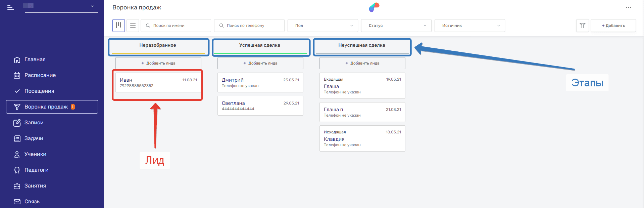Switch to list view
The width and height of the screenshot is (644, 208).
point(133,26)
